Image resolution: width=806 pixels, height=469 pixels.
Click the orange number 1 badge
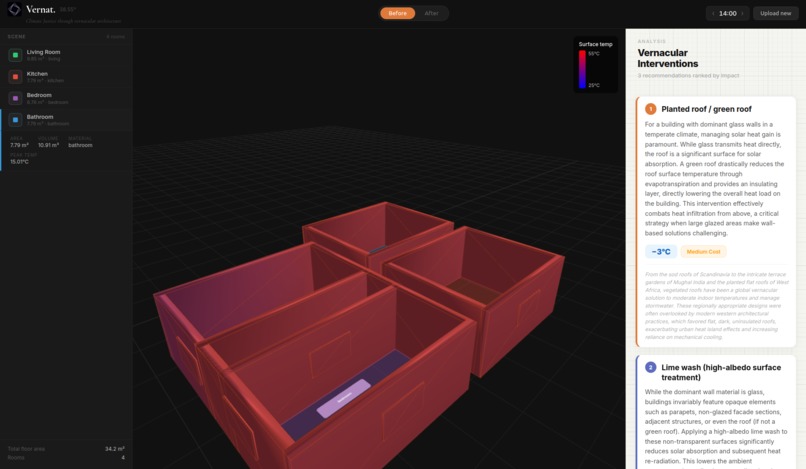pos(650,109)
